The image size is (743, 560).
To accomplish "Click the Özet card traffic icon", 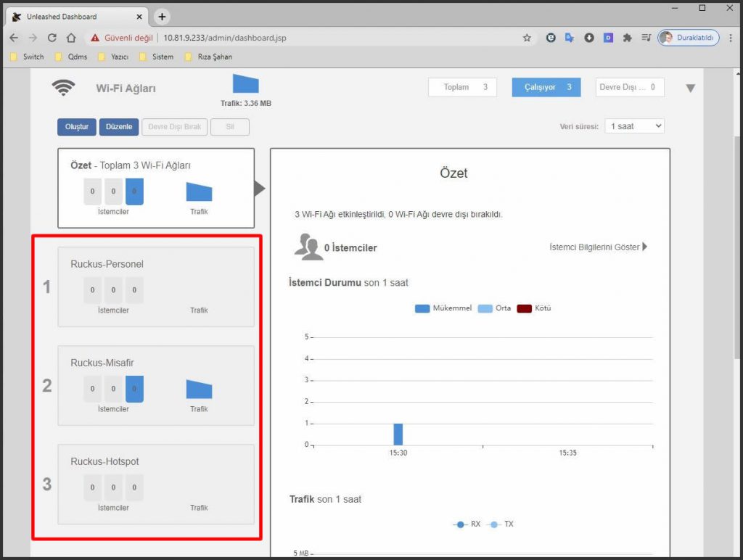I will (199, 192).
